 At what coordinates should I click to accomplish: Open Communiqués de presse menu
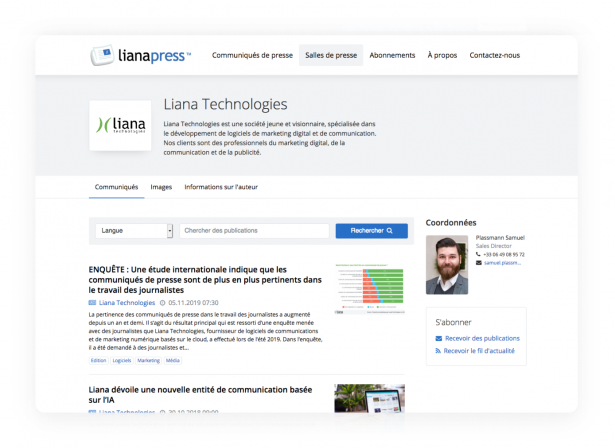click(253, 55)
